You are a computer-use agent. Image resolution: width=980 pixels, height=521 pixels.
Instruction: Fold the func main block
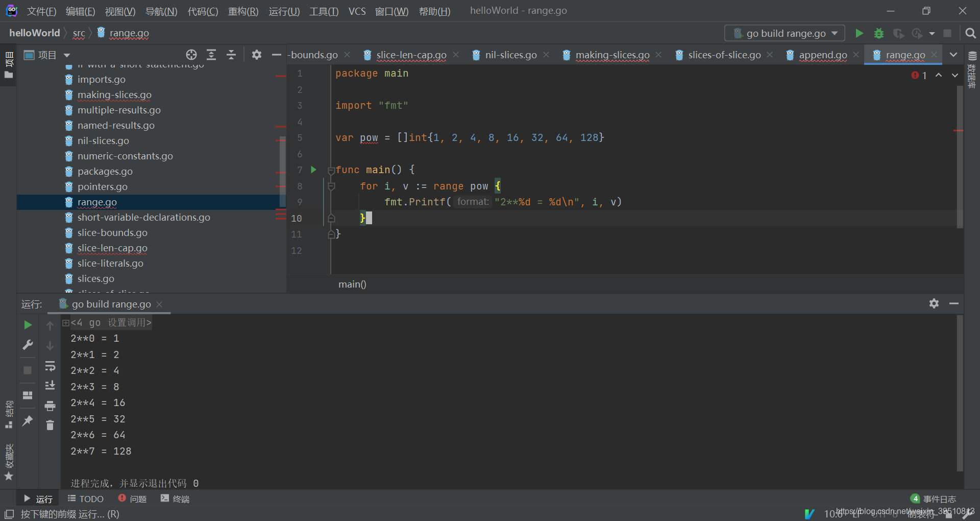click(x=331, y=170)
